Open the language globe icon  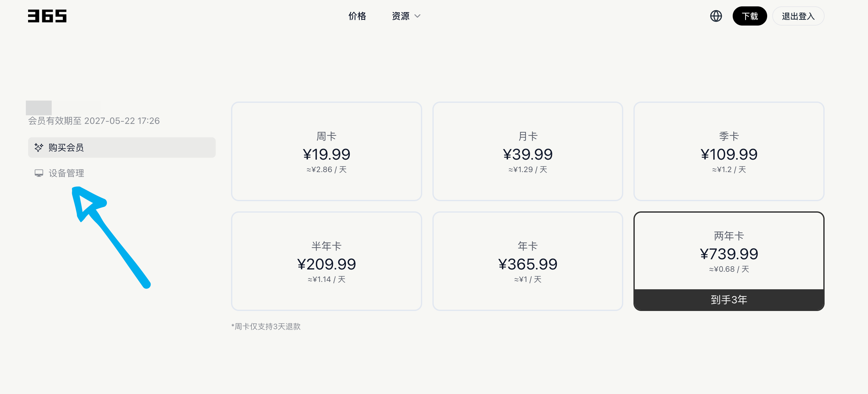pyautogui.click(x=716, y=16)
